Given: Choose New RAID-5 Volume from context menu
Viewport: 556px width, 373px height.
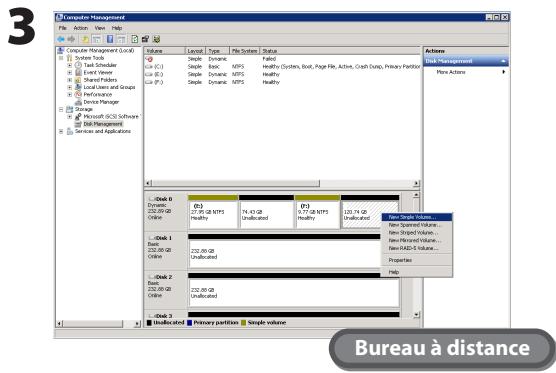Looking at the screenshot, I should [417, 248].
